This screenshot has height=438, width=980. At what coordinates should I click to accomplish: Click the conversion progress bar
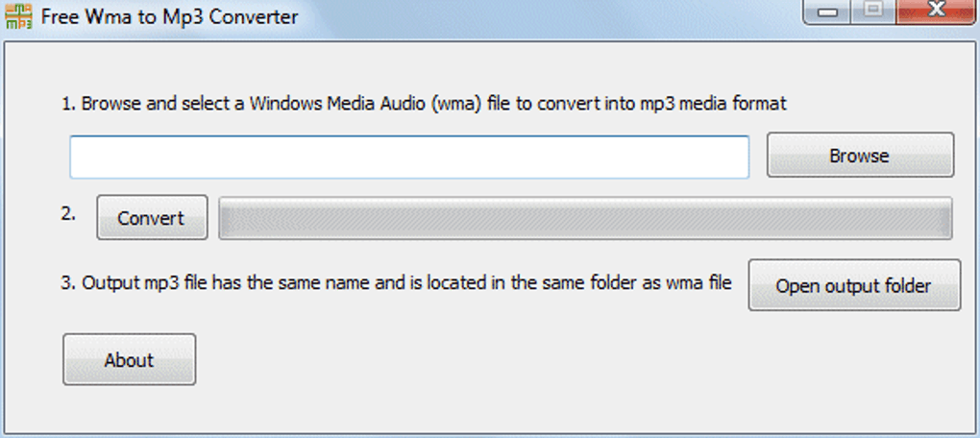(585, 218)
